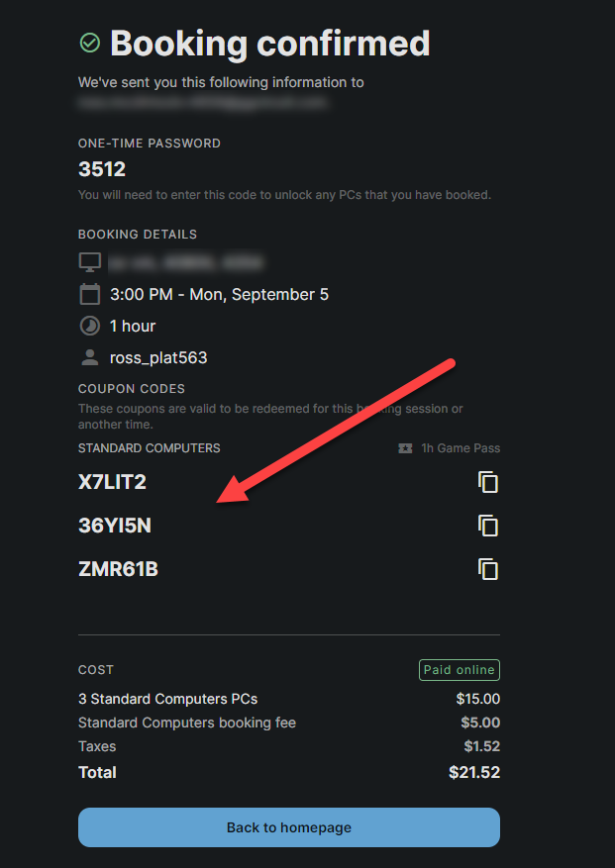Click the calendar icon beside 3:00 PM
Viewport: 615px width, 868px height.
pos(90,294)
